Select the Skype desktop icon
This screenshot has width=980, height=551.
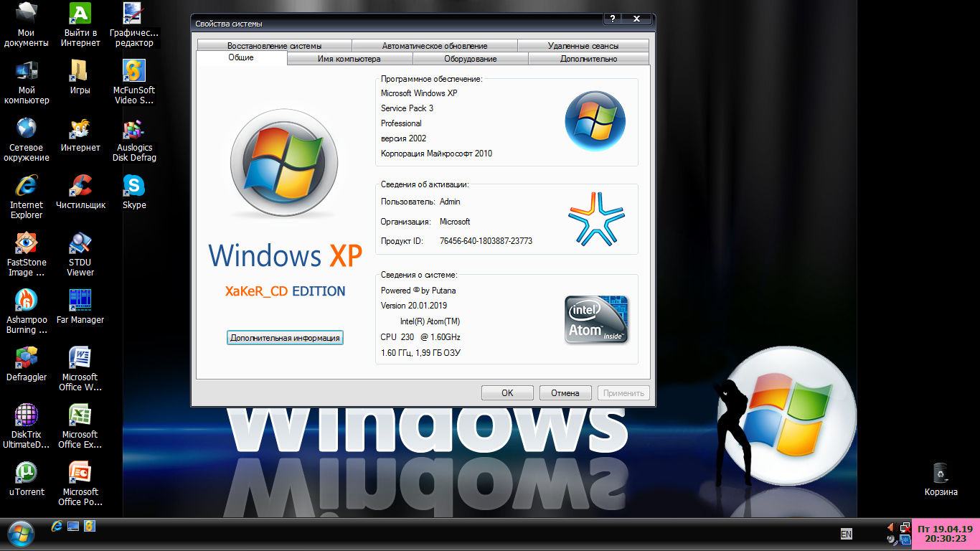[x=134, y=192]
